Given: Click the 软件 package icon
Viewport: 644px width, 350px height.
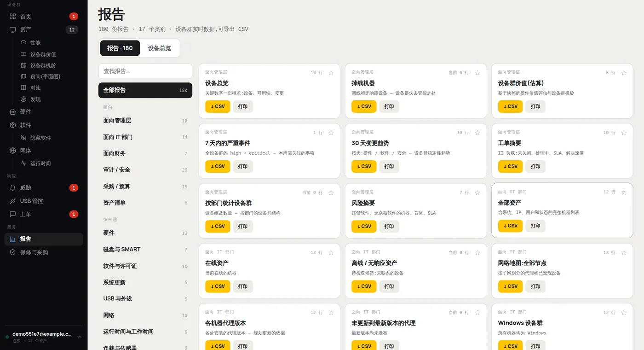Looking at the screenshot, I should pos(13,125).
